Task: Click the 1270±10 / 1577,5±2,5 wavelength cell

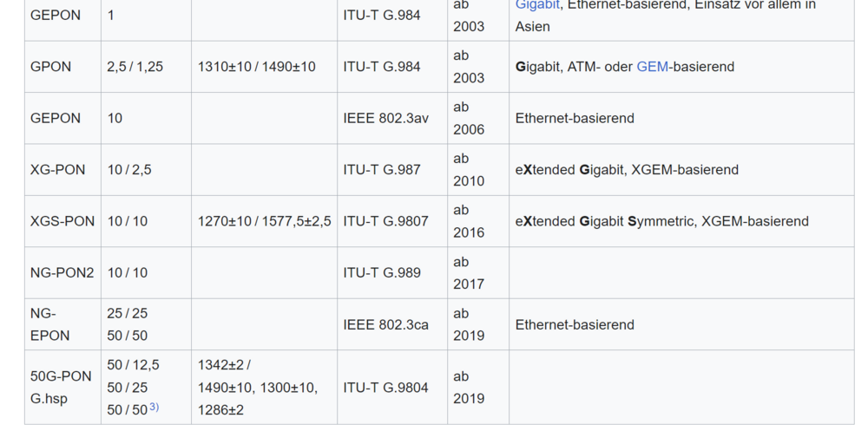Action: pyautogui.click(x=264, y=221)
